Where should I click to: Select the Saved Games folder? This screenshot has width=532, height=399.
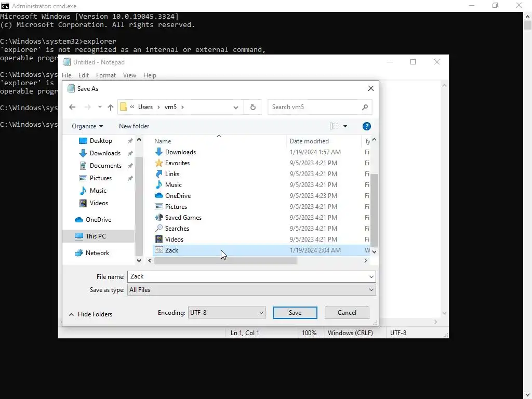point(183,218)
